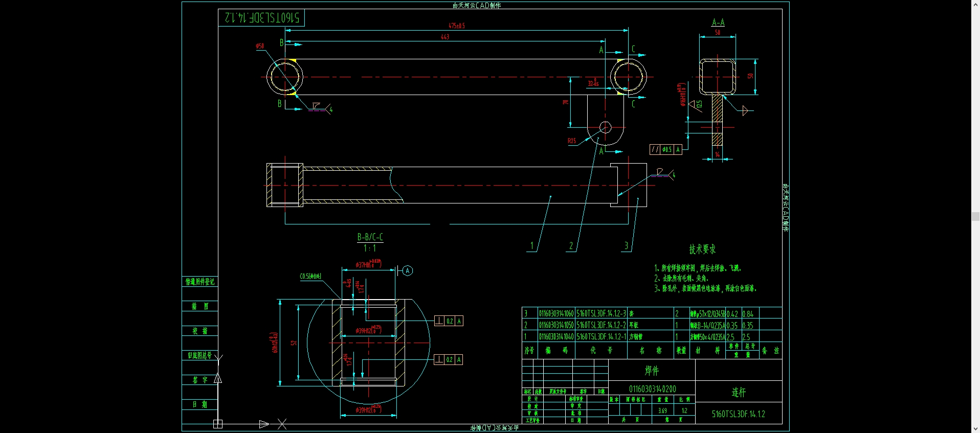Click the BOM header "数量"
The height and width of the screenshot is (433, 980).
[681, 350]
